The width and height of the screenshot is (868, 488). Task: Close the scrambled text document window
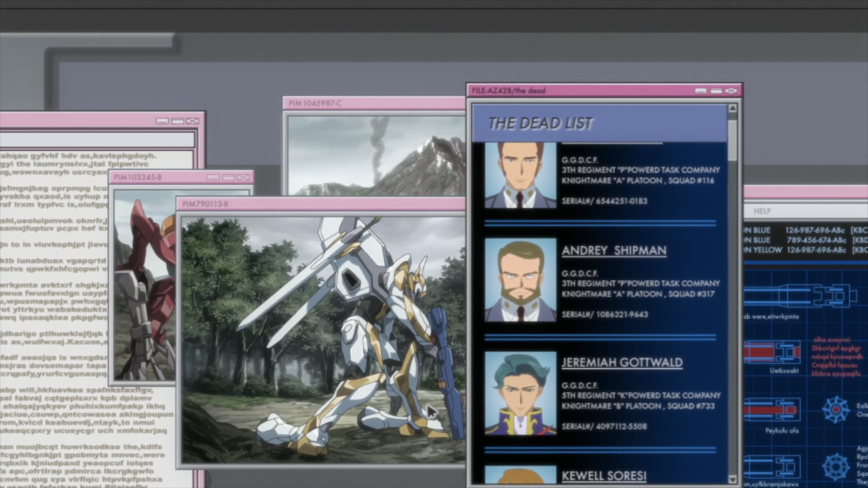(x=193, y=121)
